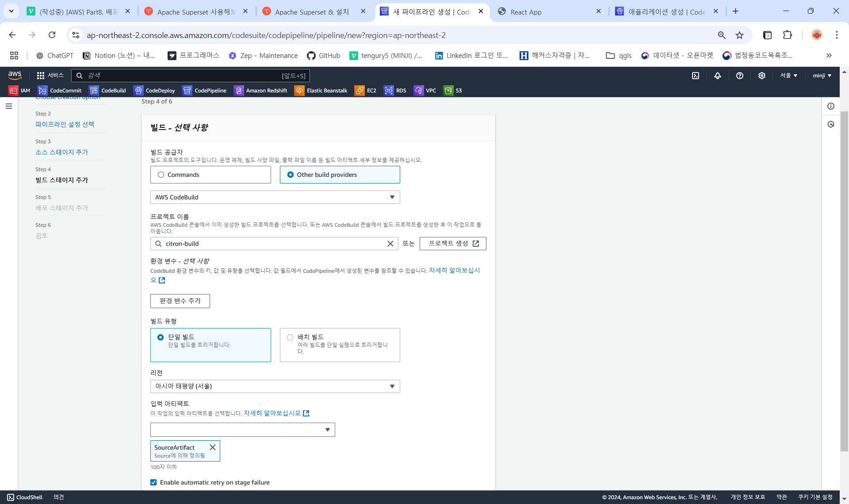The width and height of the screenshot is (849, 504).
Task: Expand the AWS CodeBuild provider dropdown
Action: pos(275,197)
